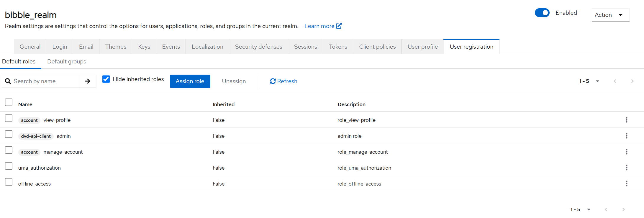The image size is (644, 218).
Task: Open kebab menu for dvd-api-client admin row
Action: click(x=626, y=136)
